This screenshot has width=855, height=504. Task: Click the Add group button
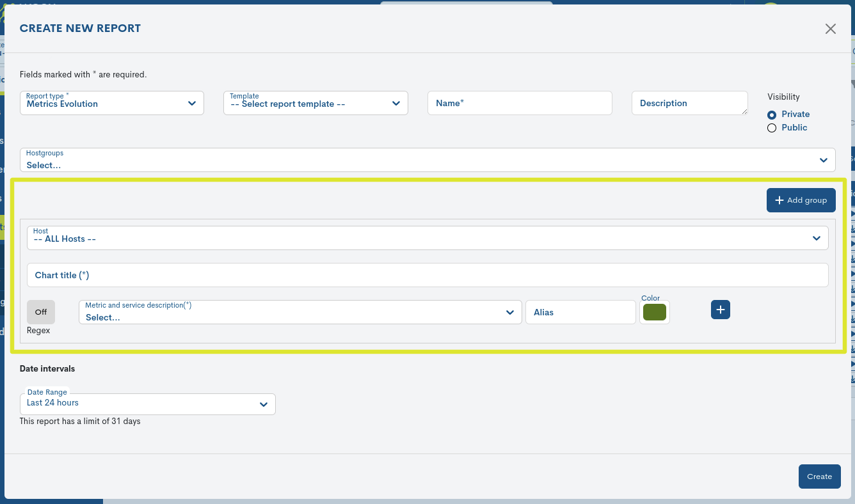click(x=801, y=200)
